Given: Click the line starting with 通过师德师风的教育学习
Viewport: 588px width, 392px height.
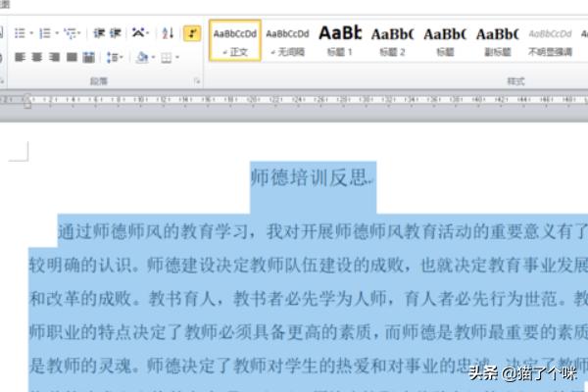Looking at the screenshot, I should (x=322, y=231).
